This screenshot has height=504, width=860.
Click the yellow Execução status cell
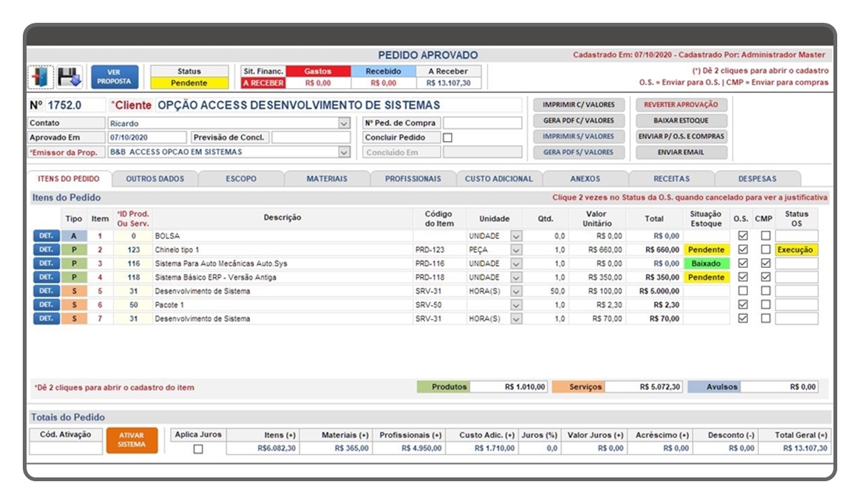click(795, 250)
